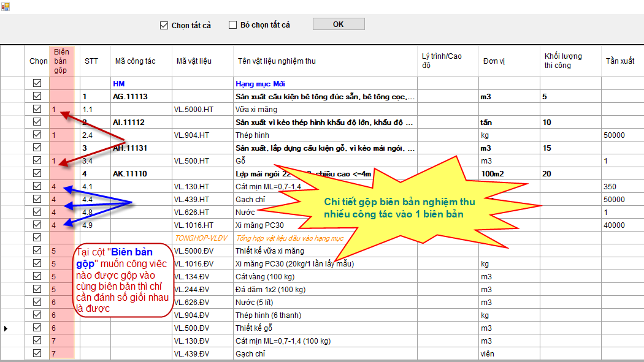
Task: Toggle the checkbox for the AH.11131 row
Action: pyautogui.click(x=37, y=148)
